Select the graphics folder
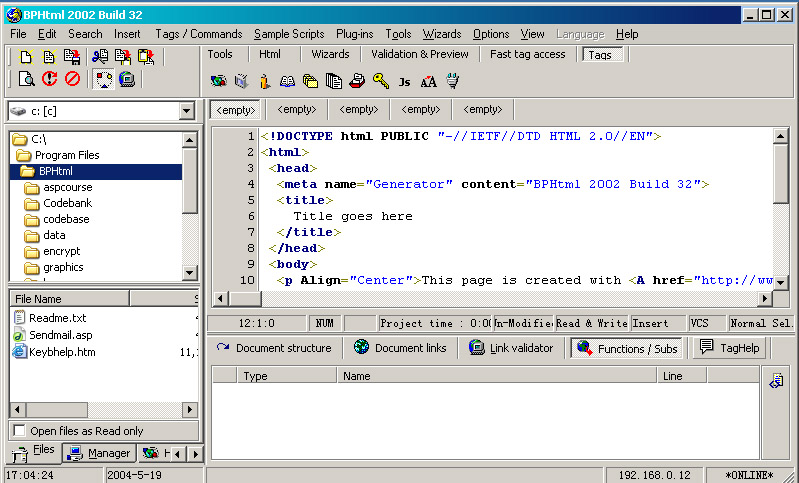Viewport: 799px width, 483px height. [x=63, y=267]
